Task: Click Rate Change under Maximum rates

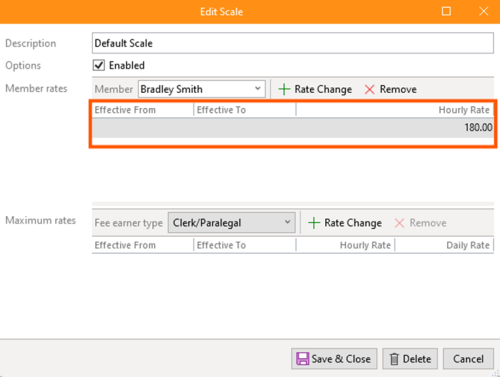Action: 345,223
